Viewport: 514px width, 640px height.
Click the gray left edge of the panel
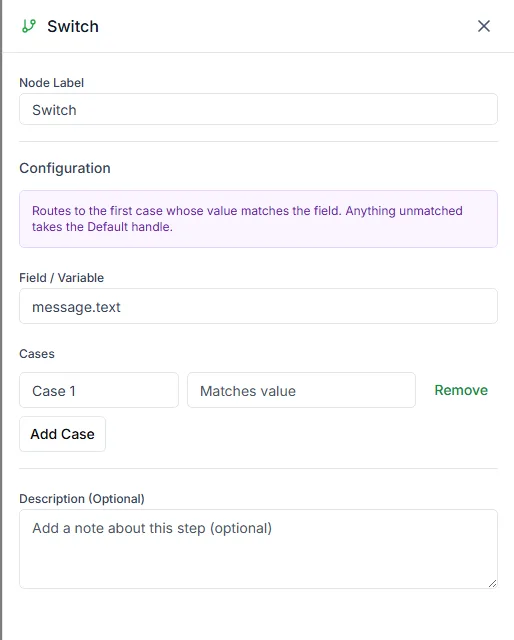pos(1,320)
